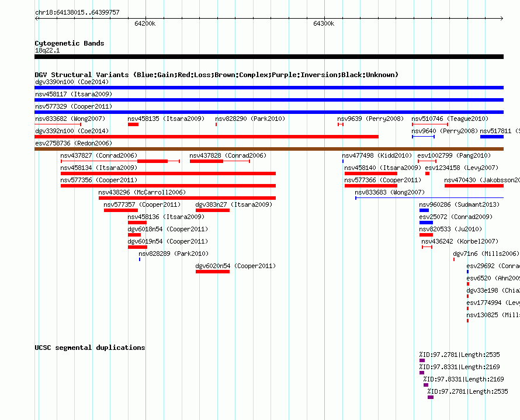
Task: Click the UCSC segmental duplications title
Action: click(x=90, y=348)
